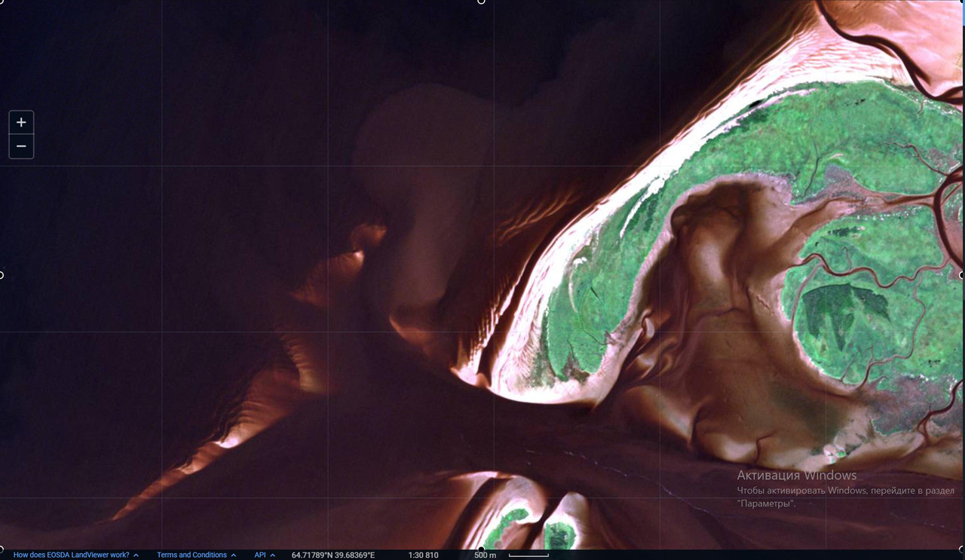Open the API link
The image size is (965, 560).
tap(260, 555)
